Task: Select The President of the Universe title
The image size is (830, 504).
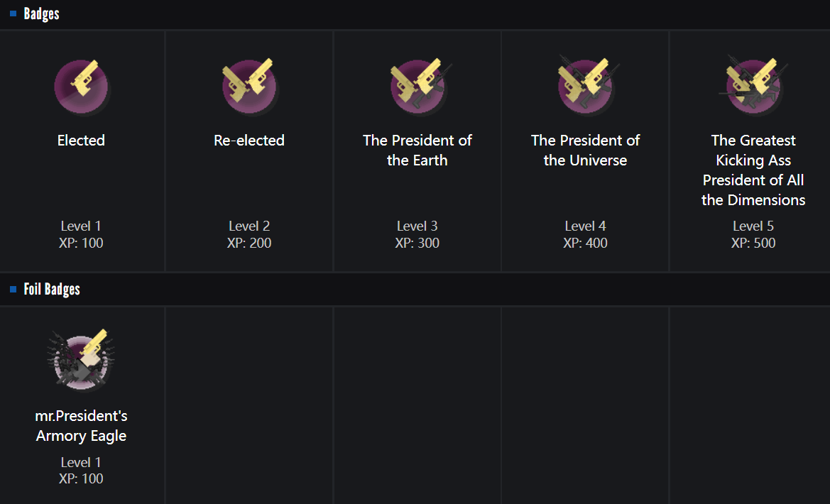Action: click(586, 150)
